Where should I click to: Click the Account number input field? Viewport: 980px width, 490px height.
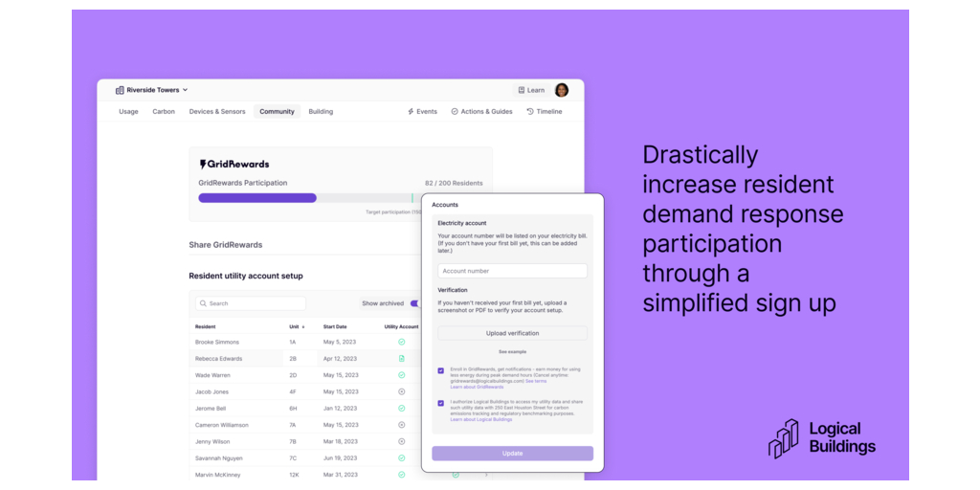tap(512, 271)
